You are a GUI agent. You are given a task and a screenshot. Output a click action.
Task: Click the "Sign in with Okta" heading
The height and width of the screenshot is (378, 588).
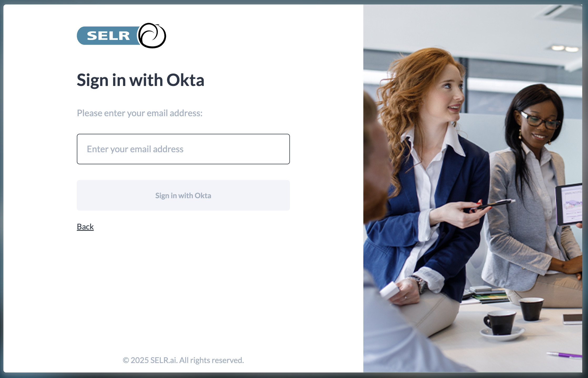pos(140,80)
